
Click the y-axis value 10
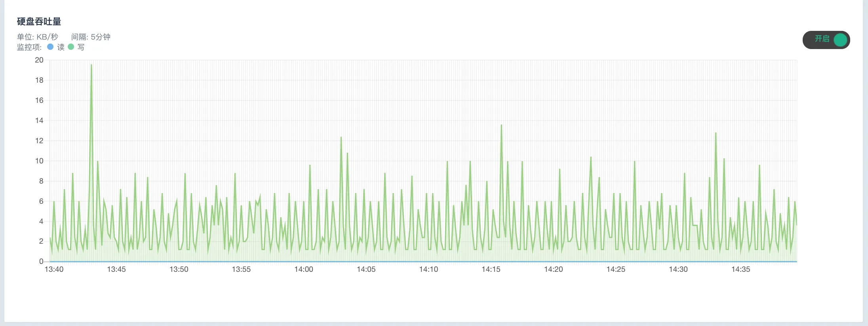[x=39, y=161]
